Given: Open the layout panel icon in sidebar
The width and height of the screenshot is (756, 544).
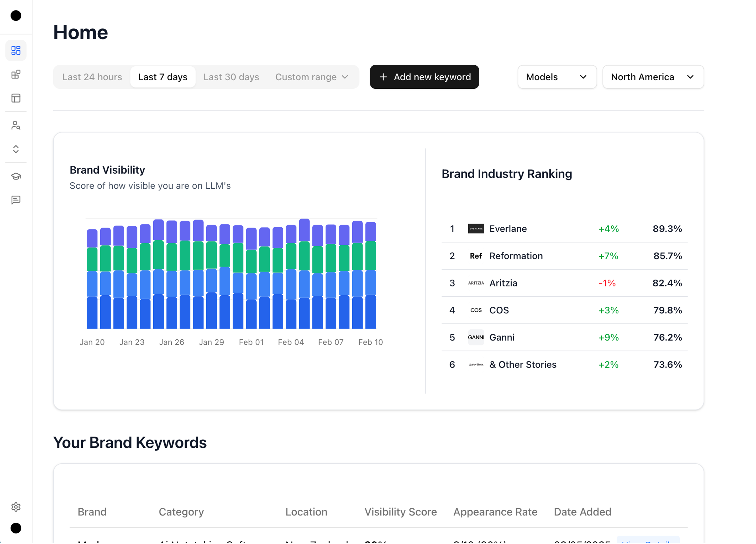Looking at the screenshot, I should [x=16, y=98].
